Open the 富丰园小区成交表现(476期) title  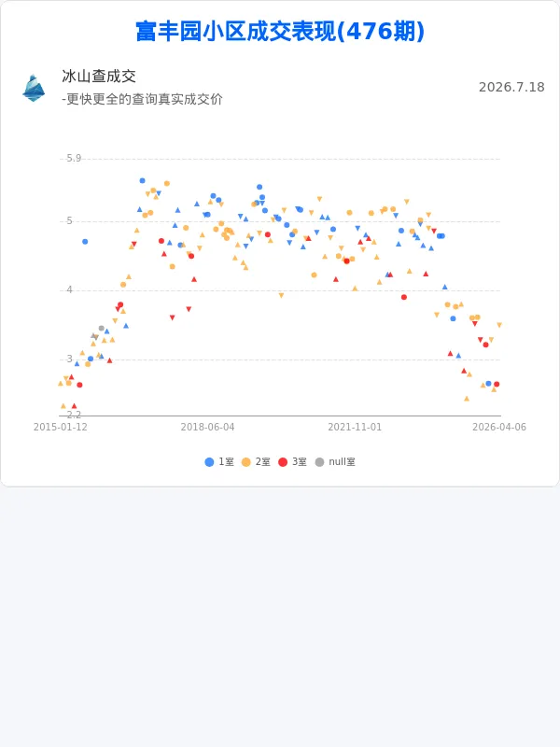(x=280, y=32)
